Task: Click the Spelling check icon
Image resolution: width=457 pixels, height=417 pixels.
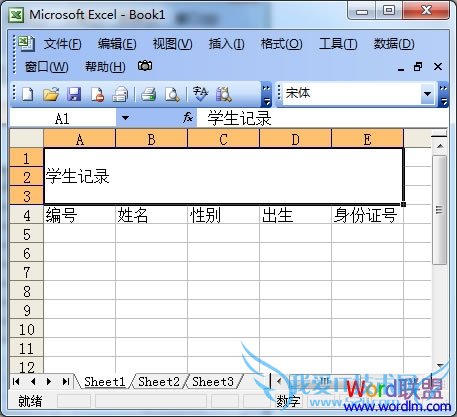Action: point(200,94)
